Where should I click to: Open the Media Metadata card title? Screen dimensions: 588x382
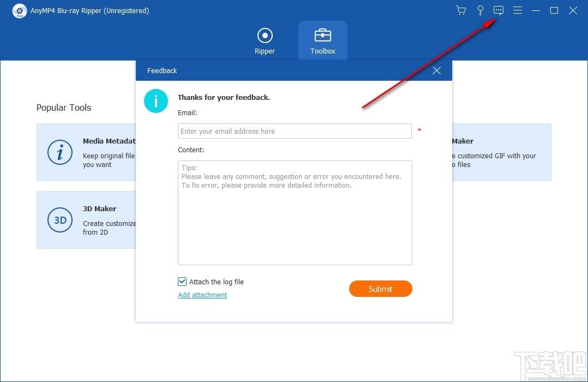109,141
